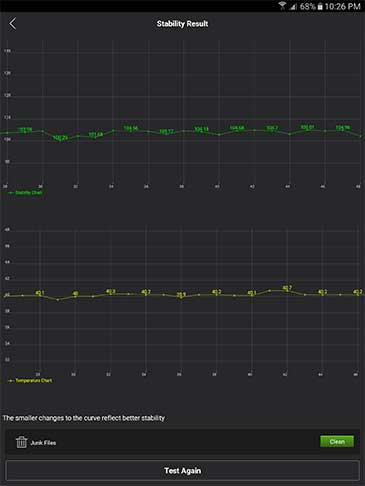Tap the cellular signal status icon
The width and height of the screenshot is (365, 486).
tap(293, 6)
